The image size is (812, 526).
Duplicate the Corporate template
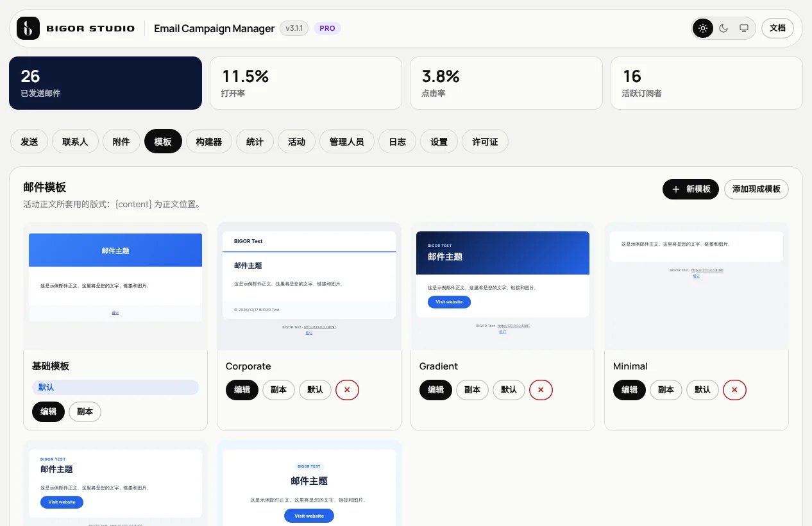278,390
